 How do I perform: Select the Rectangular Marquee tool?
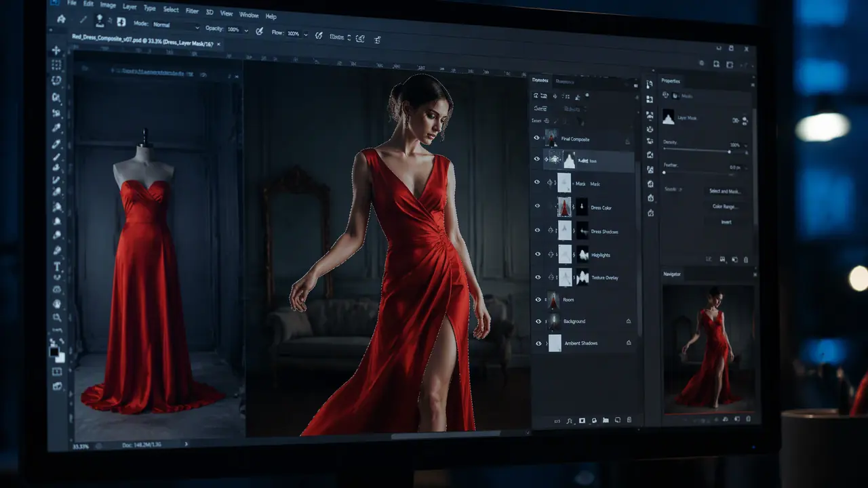56,65
